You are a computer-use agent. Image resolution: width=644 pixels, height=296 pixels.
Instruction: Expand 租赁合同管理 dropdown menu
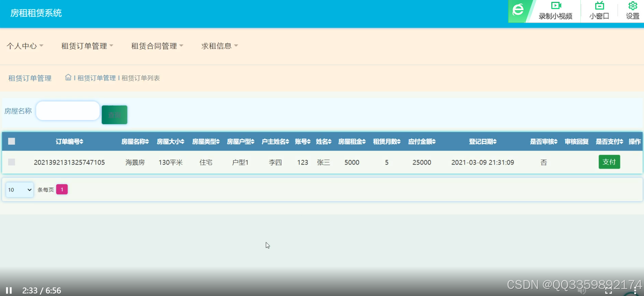pyautogui.click(x=157, y=46)
